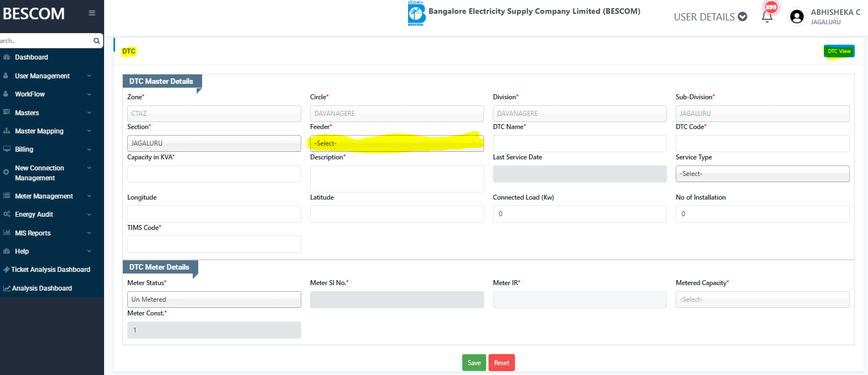Open the notification bell icon
Screen dimensions: 868x375
tap(767, 17)
